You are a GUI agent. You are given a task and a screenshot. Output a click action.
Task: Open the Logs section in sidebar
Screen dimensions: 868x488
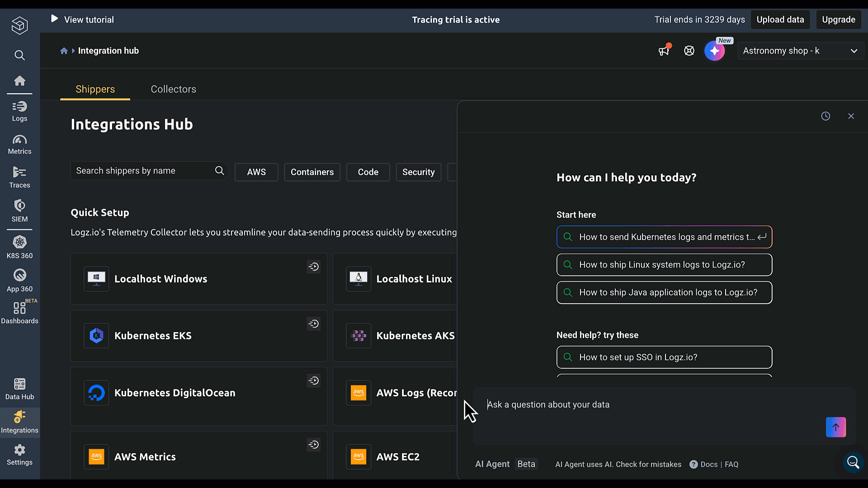(19, 111)
